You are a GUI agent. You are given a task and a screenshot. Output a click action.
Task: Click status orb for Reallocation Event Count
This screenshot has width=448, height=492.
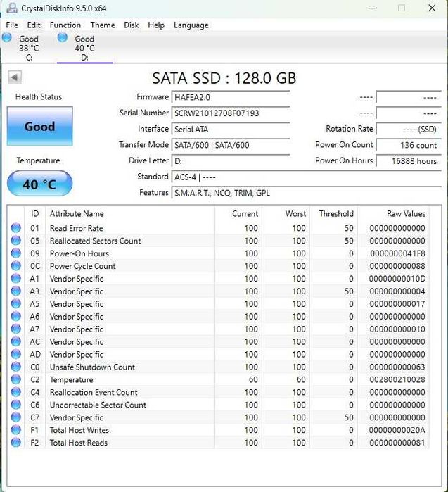pos(16,392)
